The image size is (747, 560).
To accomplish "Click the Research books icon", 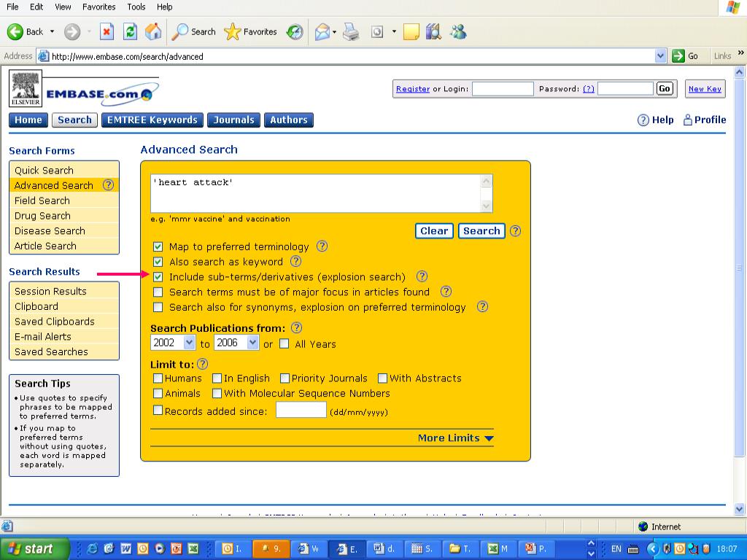I will pyautogui.click(x=433, y=32).
